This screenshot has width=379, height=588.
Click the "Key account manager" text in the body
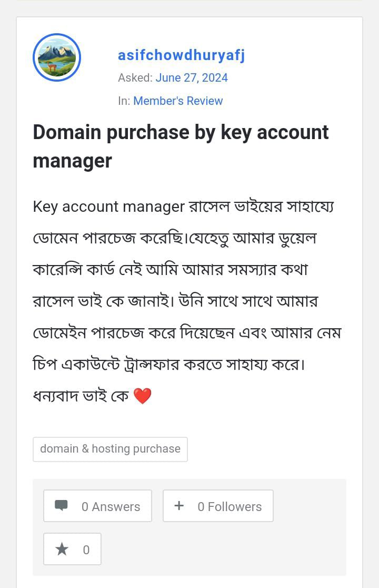point(109,206)
